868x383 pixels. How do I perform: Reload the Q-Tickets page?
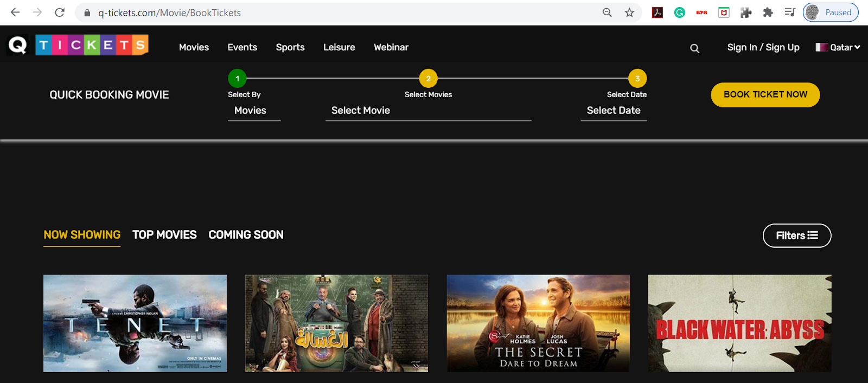60,12
